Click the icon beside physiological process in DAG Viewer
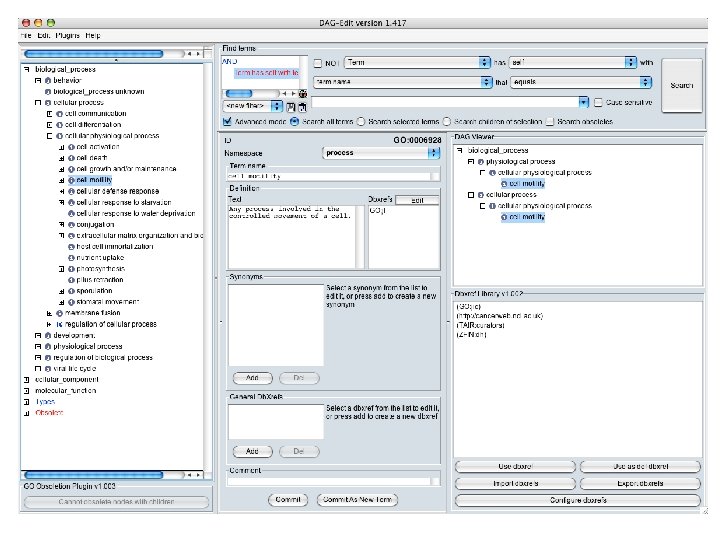The height and width of the screenshot is (540, 720). coord(480,162)
